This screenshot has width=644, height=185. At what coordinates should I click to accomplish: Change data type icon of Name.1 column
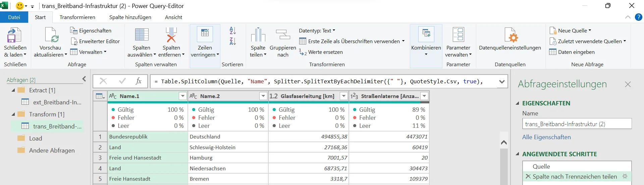point(113,96)
